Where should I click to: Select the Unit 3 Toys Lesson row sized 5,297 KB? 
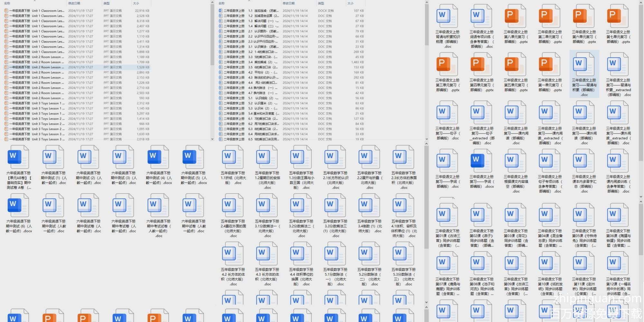tap(77, 114)
